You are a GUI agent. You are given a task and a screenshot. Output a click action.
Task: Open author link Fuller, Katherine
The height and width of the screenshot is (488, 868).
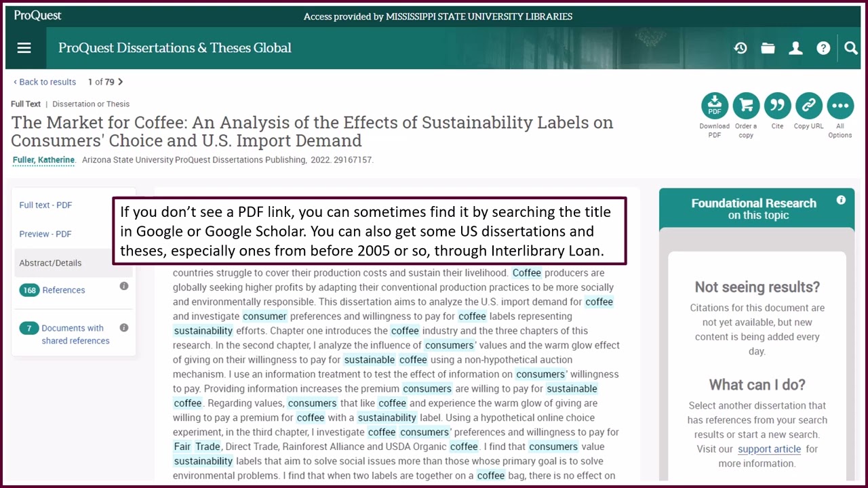click(43, 160)
